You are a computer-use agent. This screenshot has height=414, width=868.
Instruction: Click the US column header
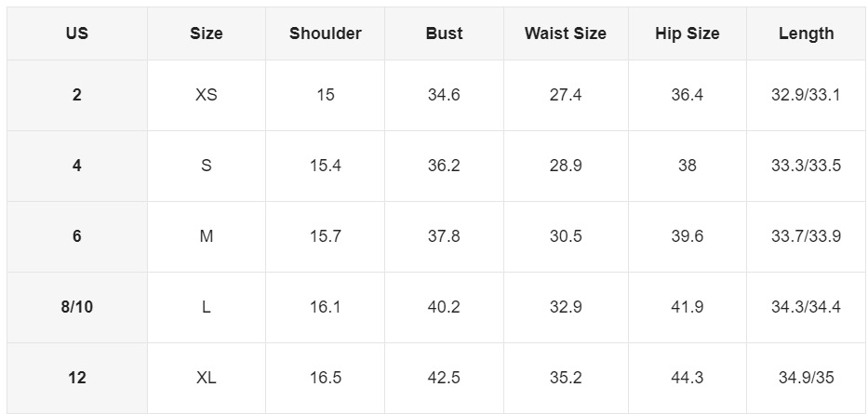pos(77,33)
